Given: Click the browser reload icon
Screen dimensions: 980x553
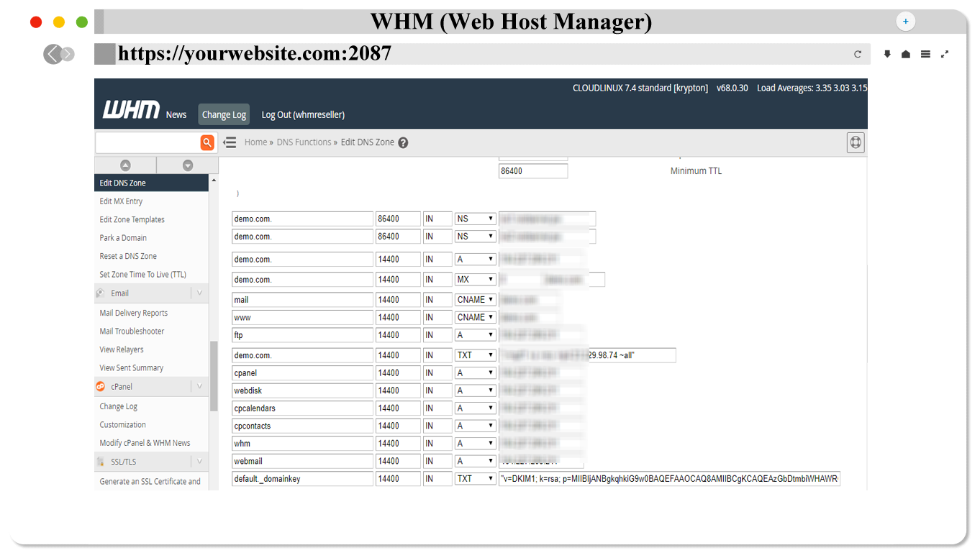Looking at the screenshot, I should click(x=858, y=54).
